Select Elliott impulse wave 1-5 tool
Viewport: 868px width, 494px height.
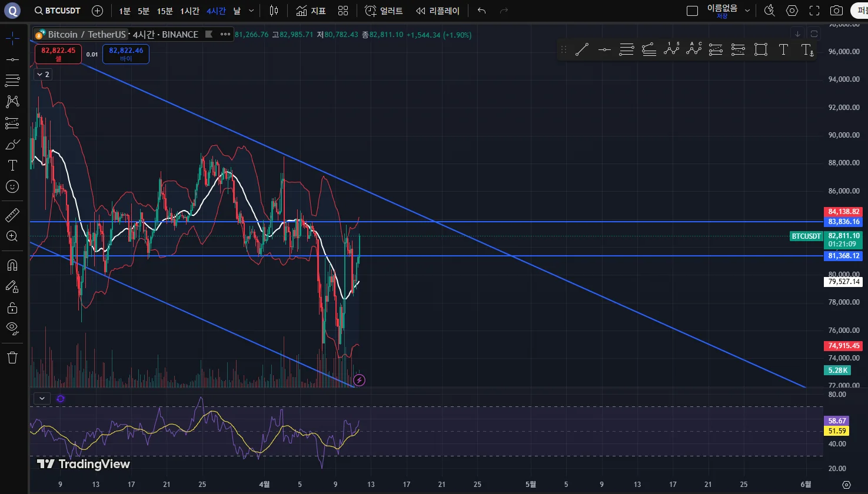(x=671, y=50)
